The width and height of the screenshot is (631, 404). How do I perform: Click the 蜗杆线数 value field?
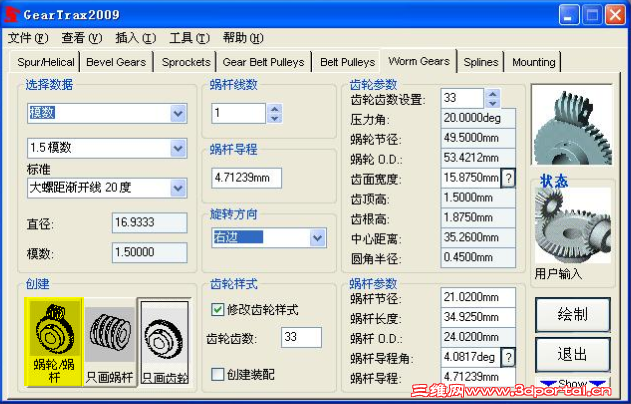click(238, 113)
